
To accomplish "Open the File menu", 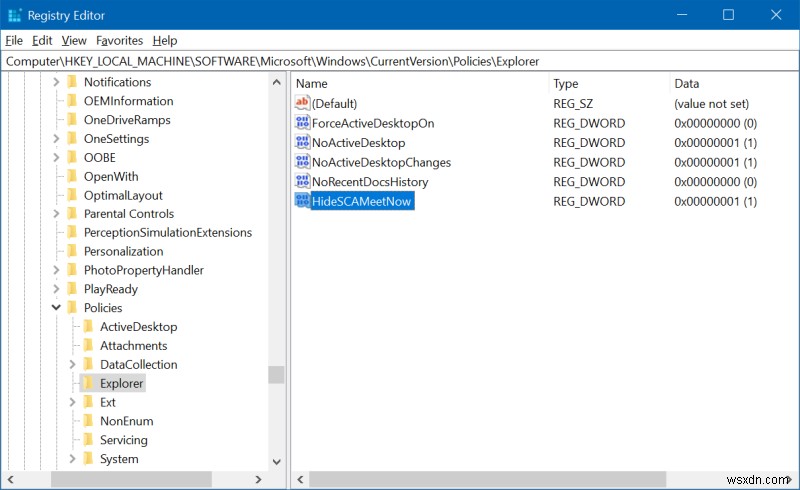I will pos(14,40).
